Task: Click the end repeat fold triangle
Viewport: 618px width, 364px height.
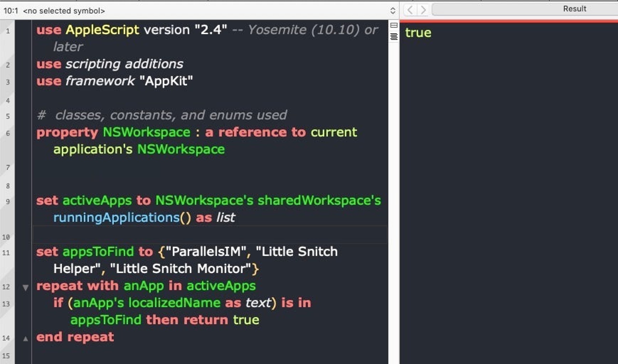Action: pos(26,339)
